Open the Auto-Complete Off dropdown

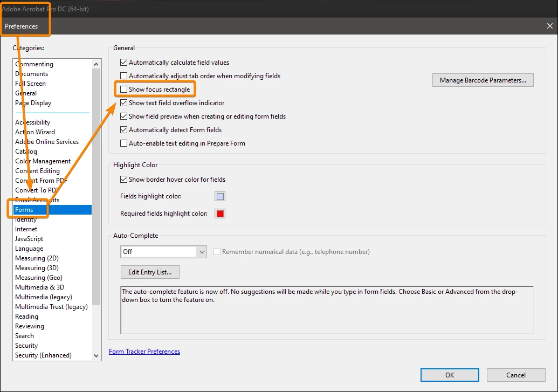click(163, 252)
